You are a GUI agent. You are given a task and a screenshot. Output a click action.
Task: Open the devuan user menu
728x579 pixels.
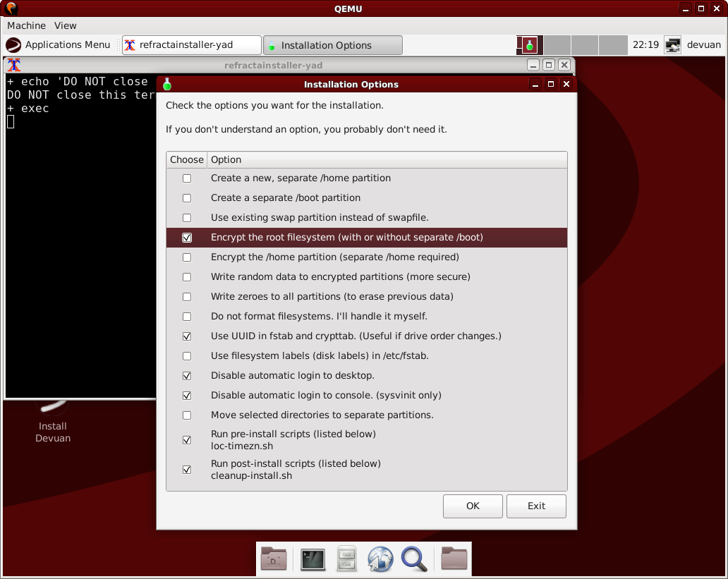coord(703,45)
